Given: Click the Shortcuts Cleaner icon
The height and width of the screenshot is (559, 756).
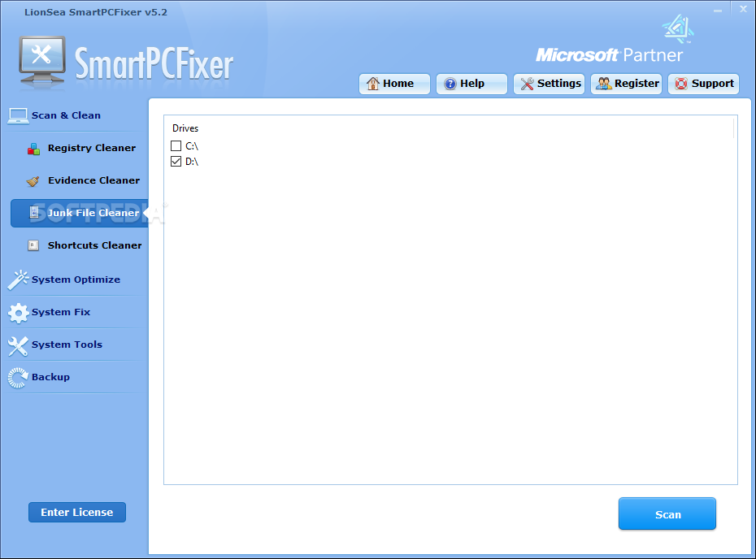Looking at the screenshot, I should tap(33, 245).
